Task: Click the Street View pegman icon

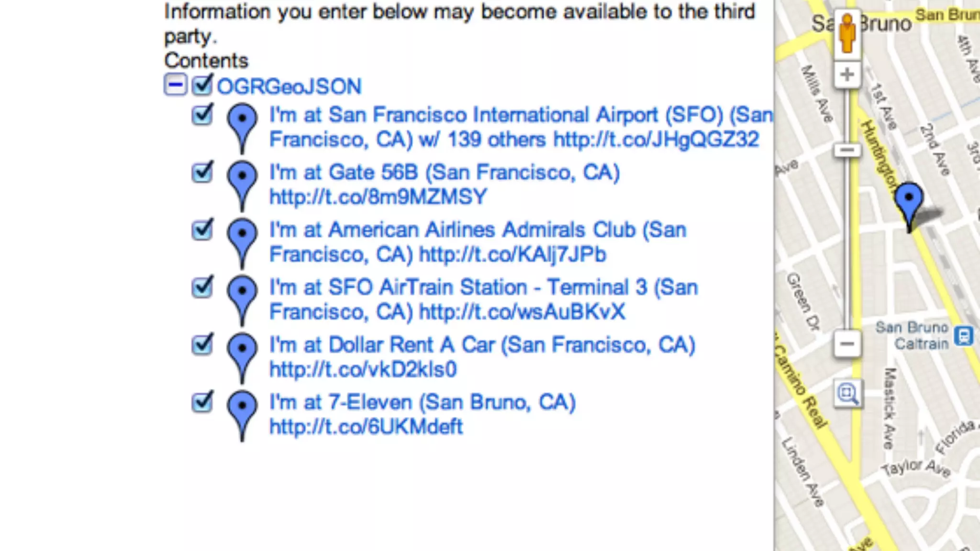Action: 847,33
